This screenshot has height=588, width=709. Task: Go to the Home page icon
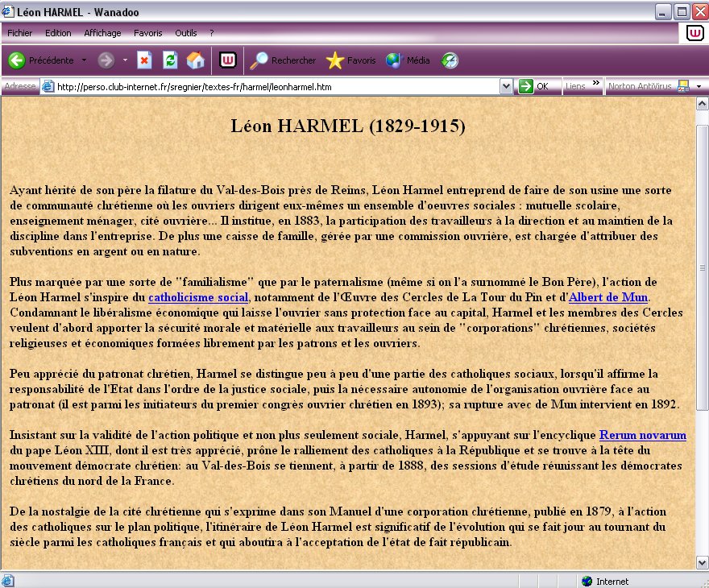tap(195, 60)
